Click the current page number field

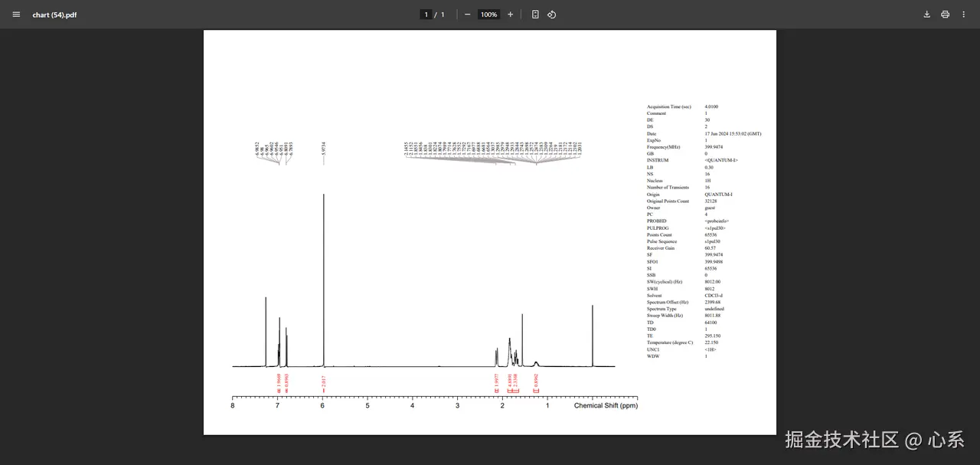(x=426, y=15)
